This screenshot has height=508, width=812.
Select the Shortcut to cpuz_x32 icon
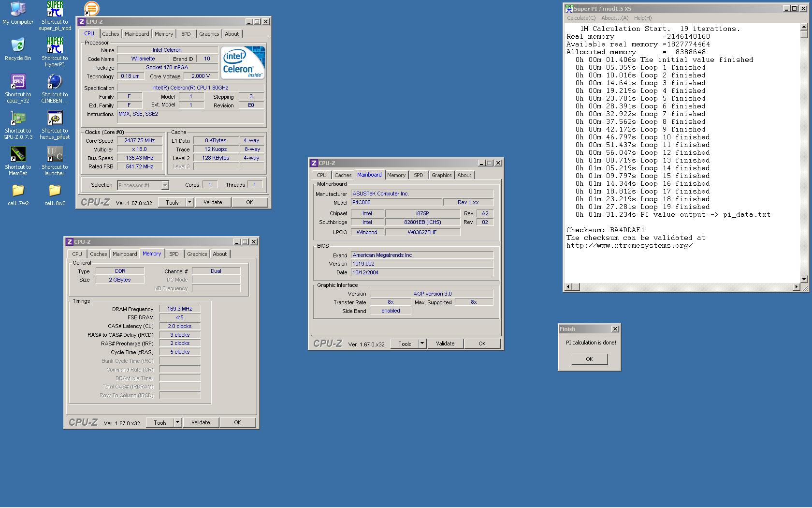18,89
